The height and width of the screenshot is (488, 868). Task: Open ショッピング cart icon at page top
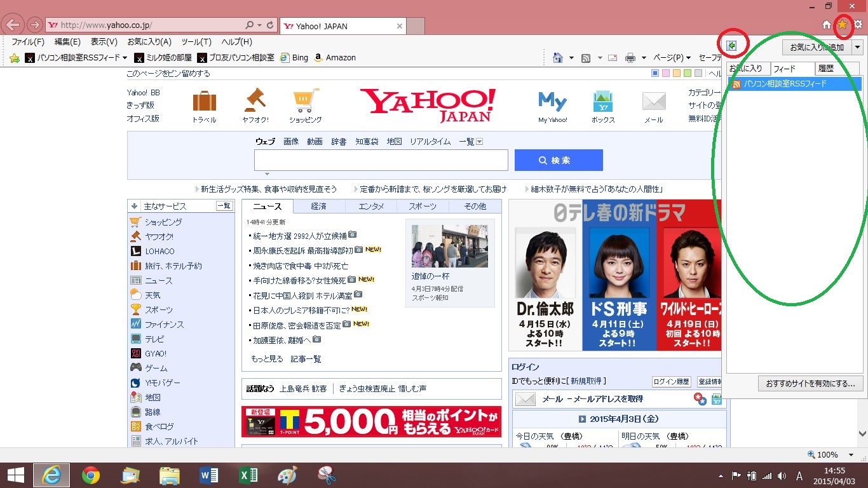pos(305,100)
